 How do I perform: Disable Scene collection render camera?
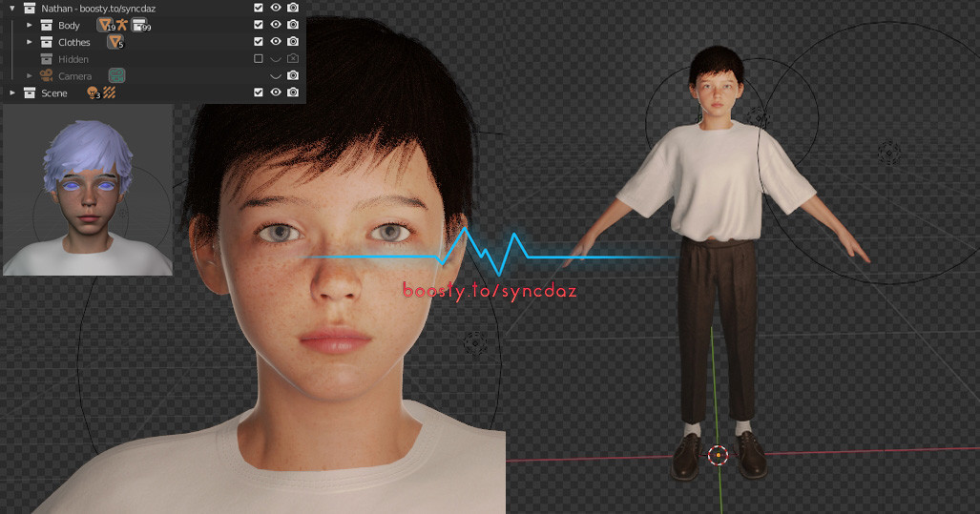[293, 92]
